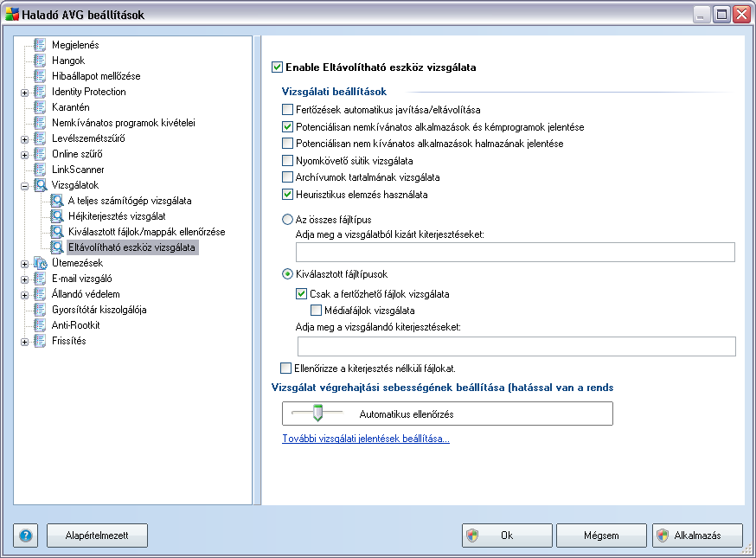Click the extensions to scan input field

(x=516, y=346)
